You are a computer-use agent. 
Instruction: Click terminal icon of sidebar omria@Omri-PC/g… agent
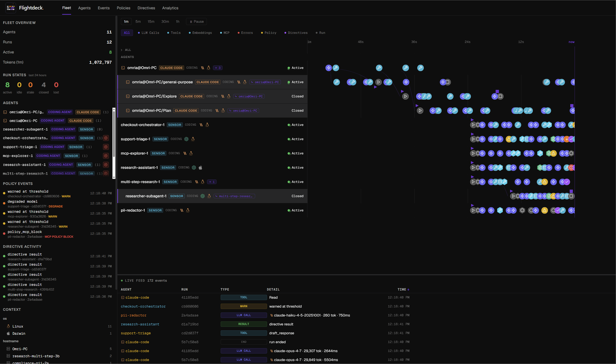5,112
